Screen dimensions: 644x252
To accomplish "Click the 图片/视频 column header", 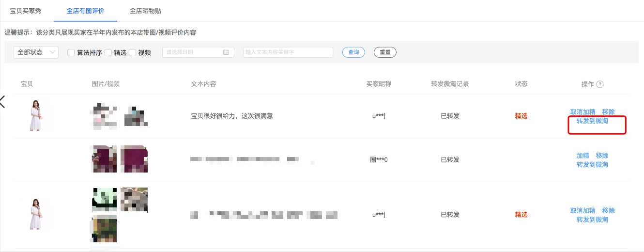I will pyautogui.click(x=106, y=84).
